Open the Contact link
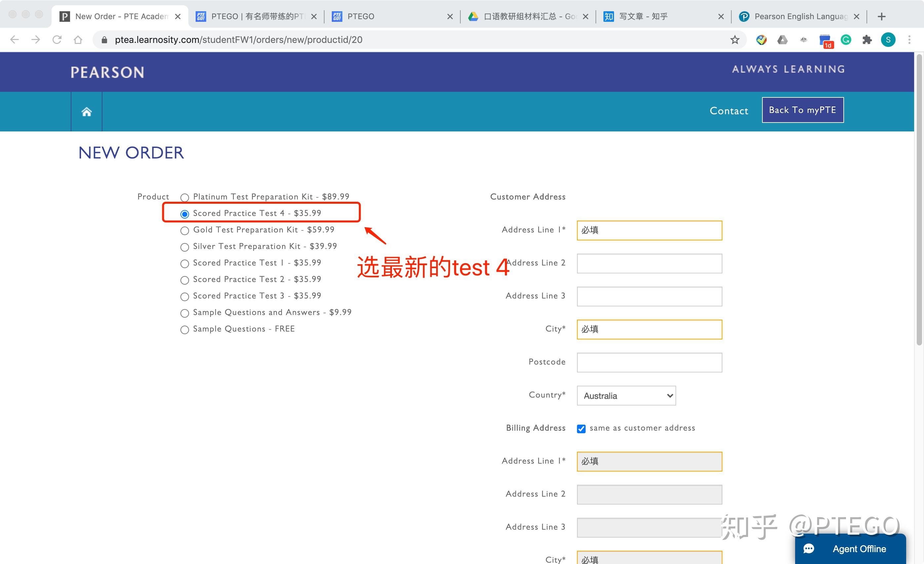 (x=729, y=111)
